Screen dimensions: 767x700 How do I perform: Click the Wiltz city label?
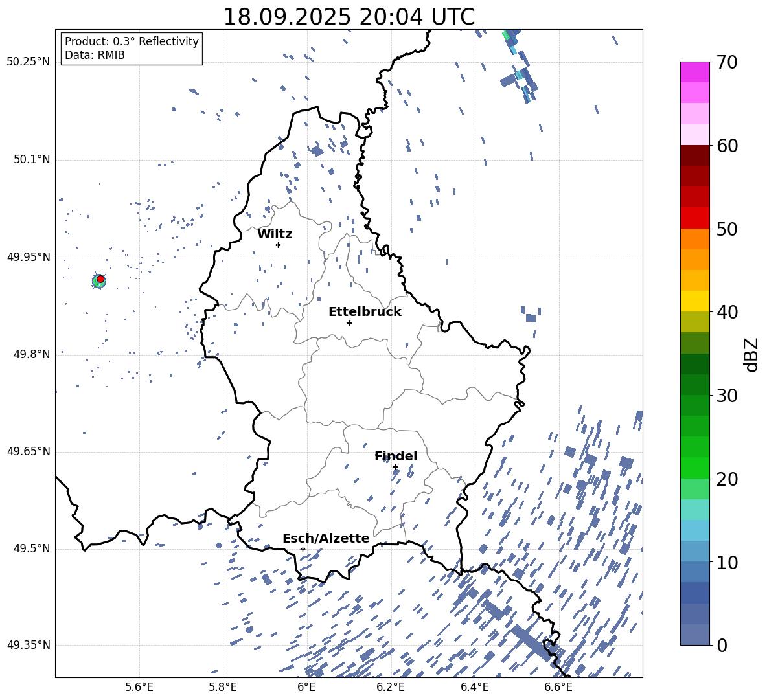click(x=275, y=234)
